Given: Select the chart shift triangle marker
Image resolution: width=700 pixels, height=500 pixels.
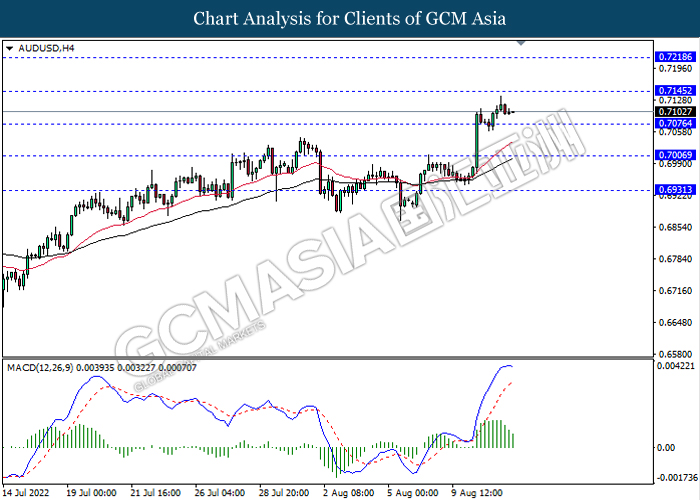Looking at the screenshot, I should coord(521,43).
